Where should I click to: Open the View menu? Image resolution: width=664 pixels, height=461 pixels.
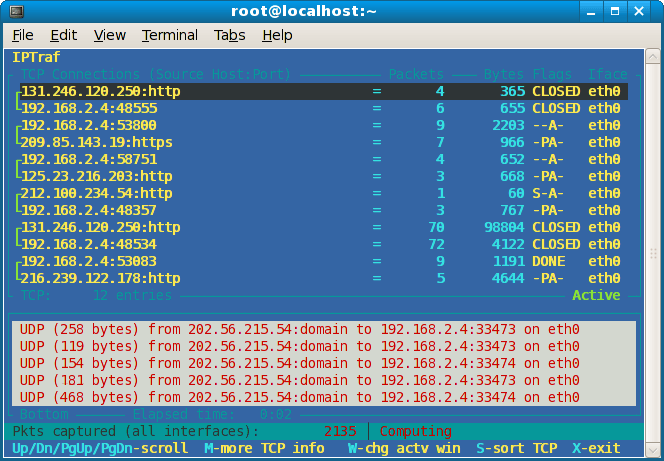(109, 35)
